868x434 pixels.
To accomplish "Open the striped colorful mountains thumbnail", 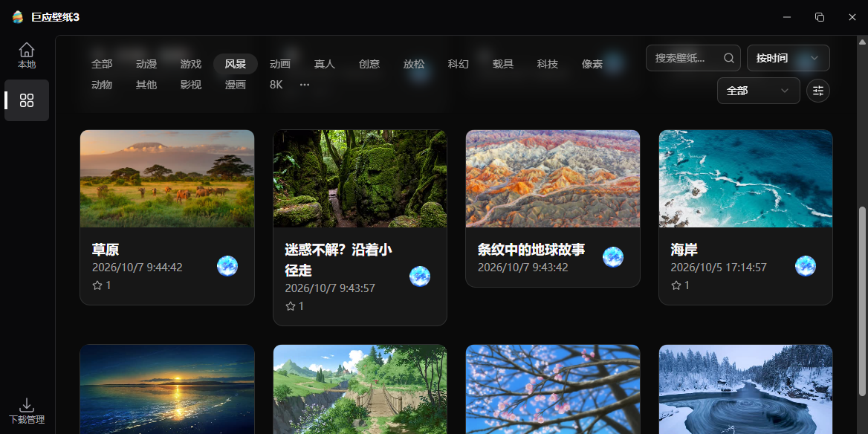I will pos(553,179).
